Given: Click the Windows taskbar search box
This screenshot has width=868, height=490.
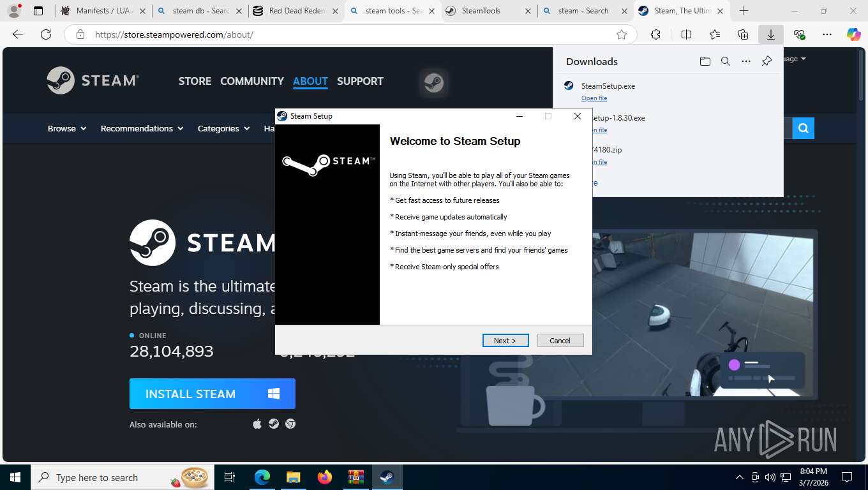Looking at the screenshot, I should (123, 477).
